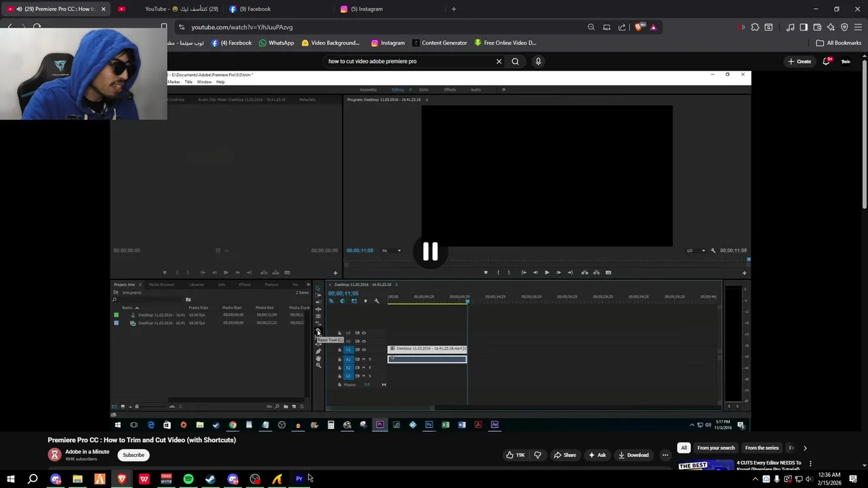Viewport: 868px width, 488px height.
Task: Click YouTube Create button
Action: pyautogui.click(x=799, y=61)
